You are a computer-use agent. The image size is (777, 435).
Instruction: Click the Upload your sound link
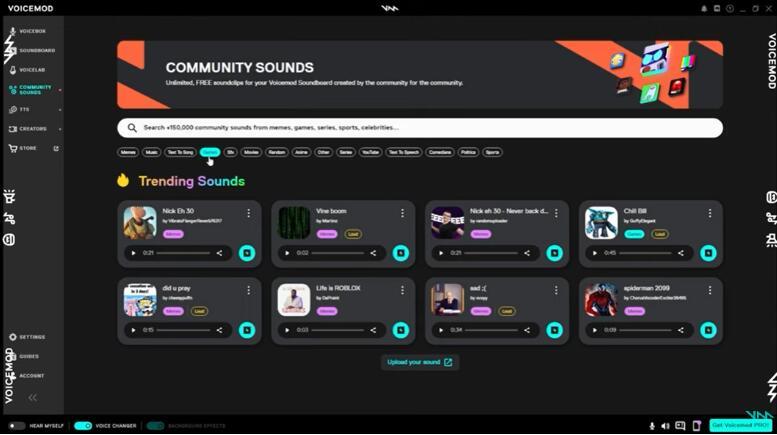point(420,362)
